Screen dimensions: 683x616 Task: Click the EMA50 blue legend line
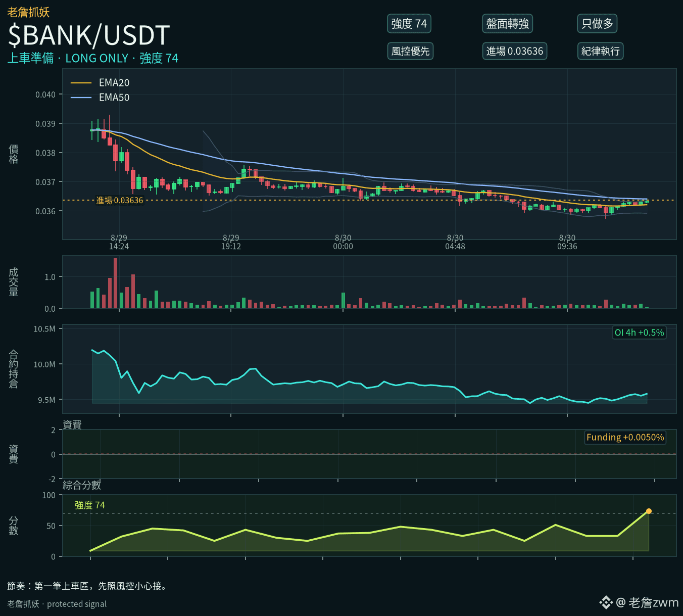(x=81, y=98)
